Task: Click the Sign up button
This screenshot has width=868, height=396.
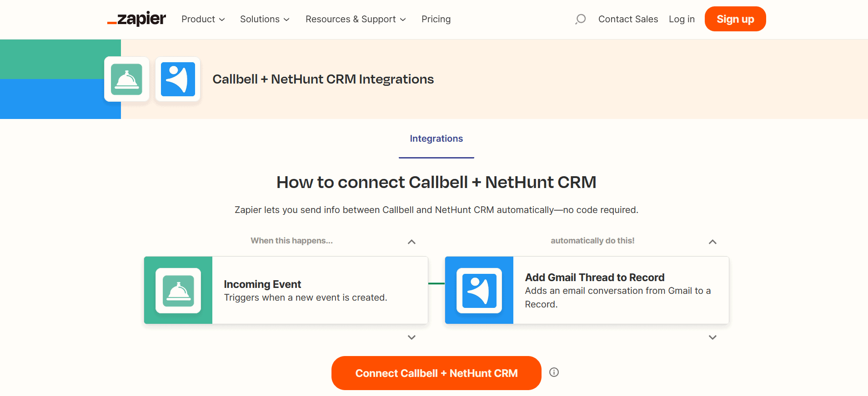Action: (x=735, y=19)
